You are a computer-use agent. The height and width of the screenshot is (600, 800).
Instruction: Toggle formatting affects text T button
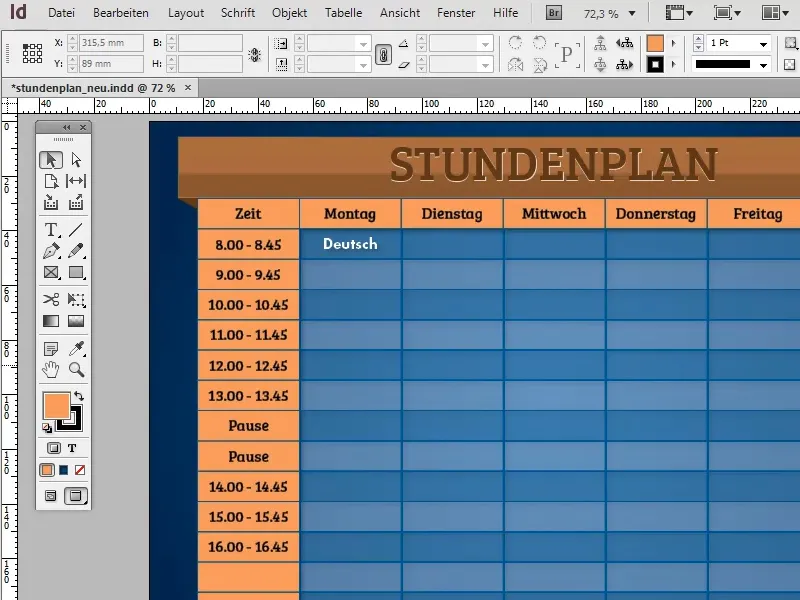pos(72,448)
